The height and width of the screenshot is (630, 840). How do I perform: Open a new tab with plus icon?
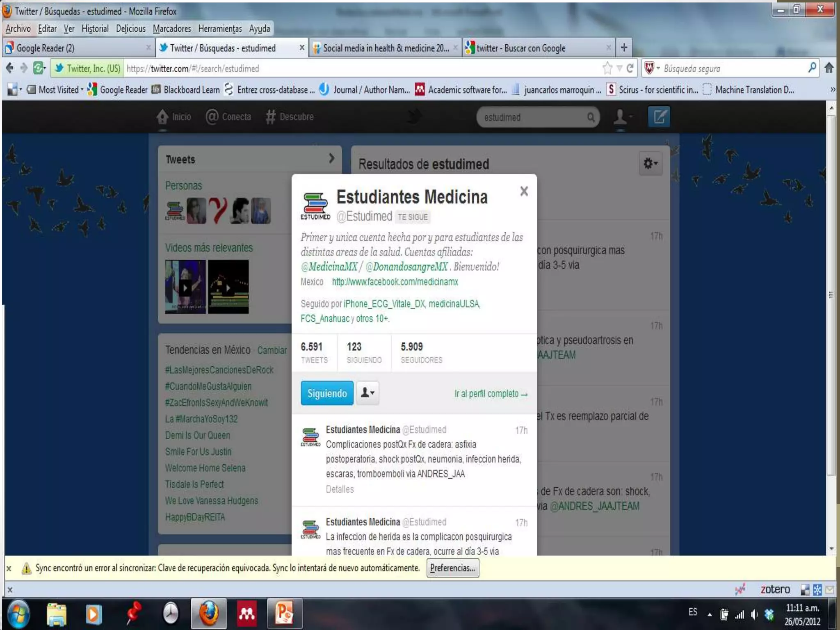pyautogui.click(x=624, y=48)
